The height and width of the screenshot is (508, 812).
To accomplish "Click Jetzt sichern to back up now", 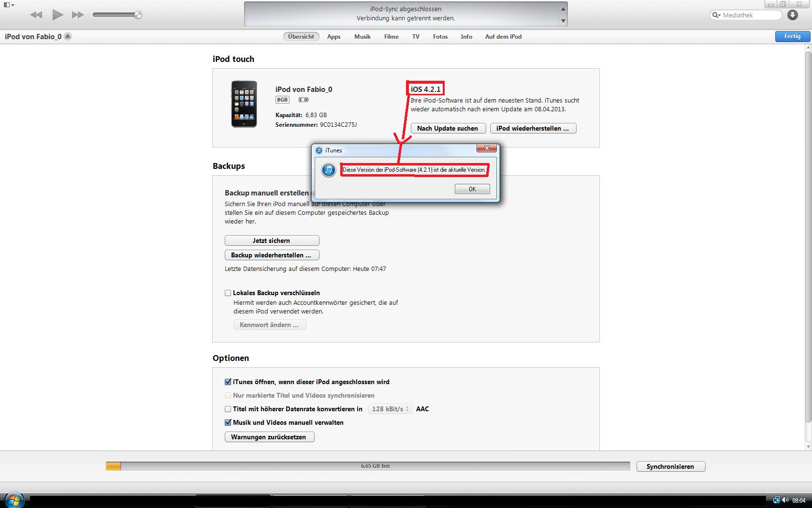I will pos(272,240).
